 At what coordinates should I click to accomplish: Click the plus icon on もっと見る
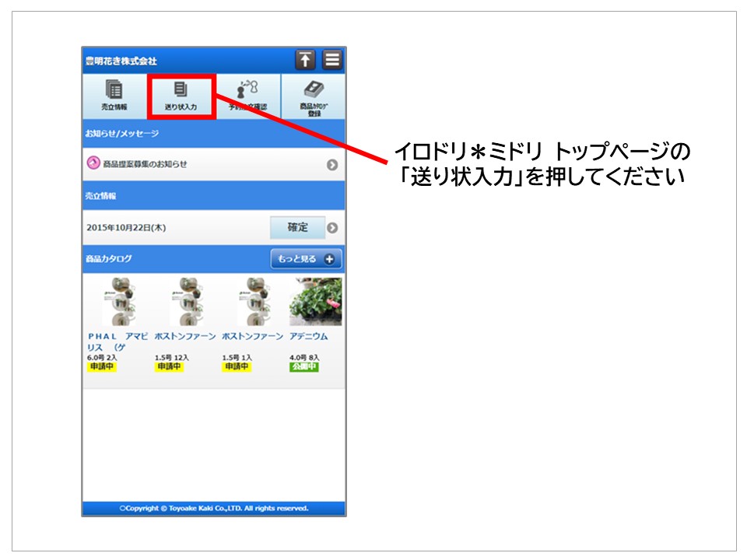click(x=329, y=259)
